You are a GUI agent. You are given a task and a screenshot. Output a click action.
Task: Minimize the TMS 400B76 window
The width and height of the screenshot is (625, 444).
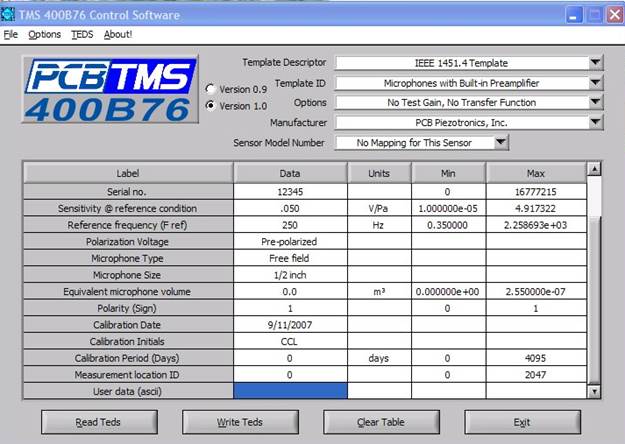click(574, 15)
